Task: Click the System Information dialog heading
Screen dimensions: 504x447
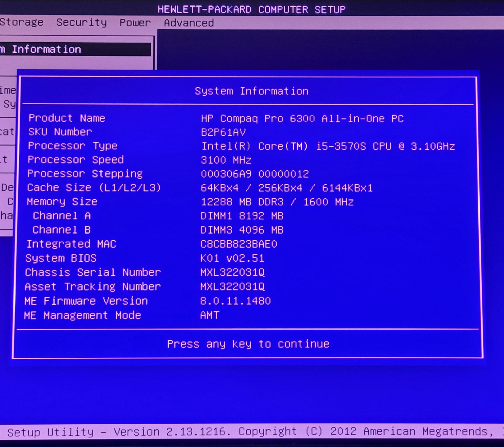Action: [x=252, y=91]
